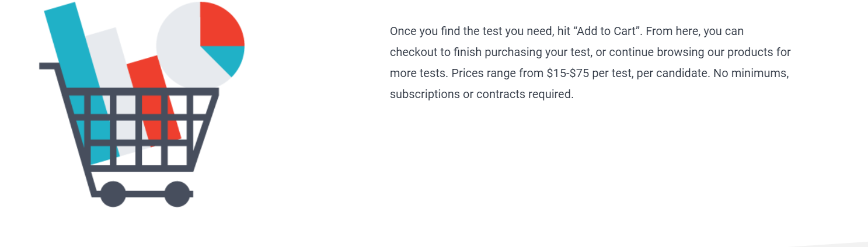Click the cart's right wheel

click(177, 194)
